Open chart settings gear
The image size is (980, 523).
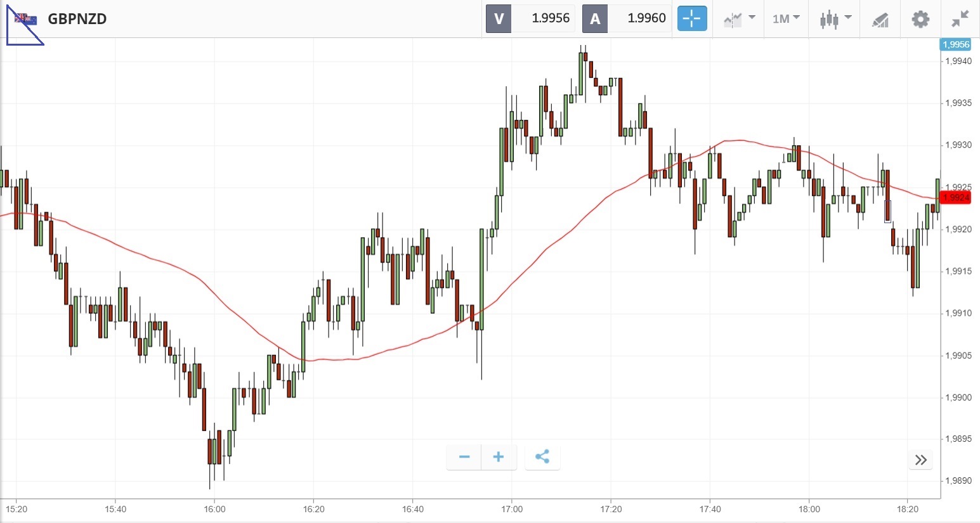click(x=920, y=19)
